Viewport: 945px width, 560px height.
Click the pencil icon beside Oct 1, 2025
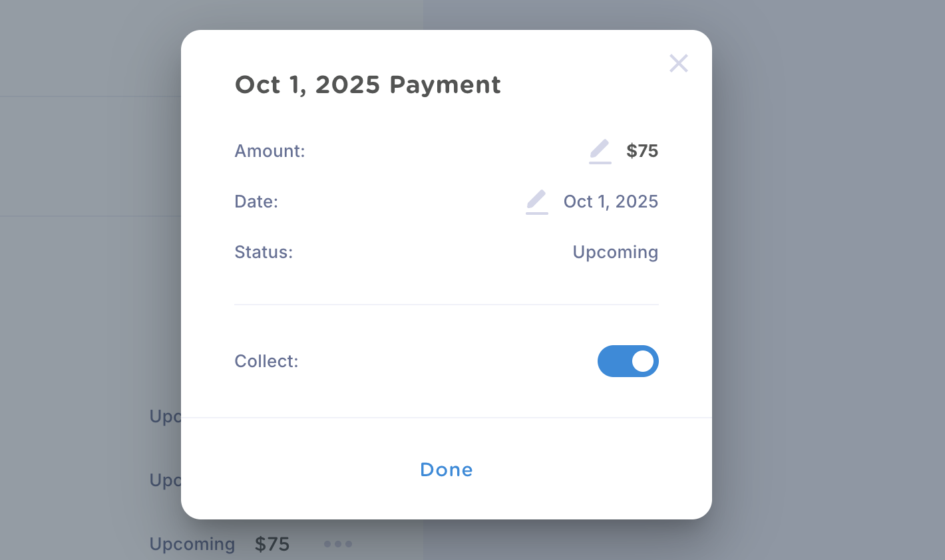(537, 202)
